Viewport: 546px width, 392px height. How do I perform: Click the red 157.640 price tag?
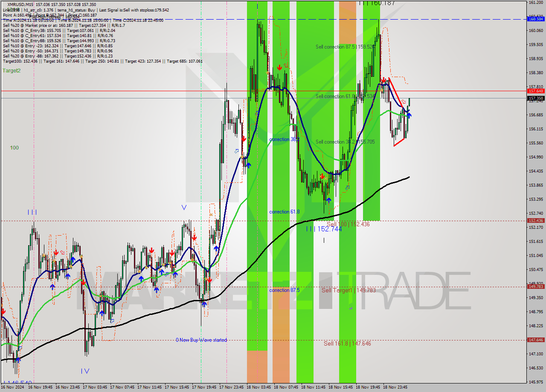click(x=536, y=91)
